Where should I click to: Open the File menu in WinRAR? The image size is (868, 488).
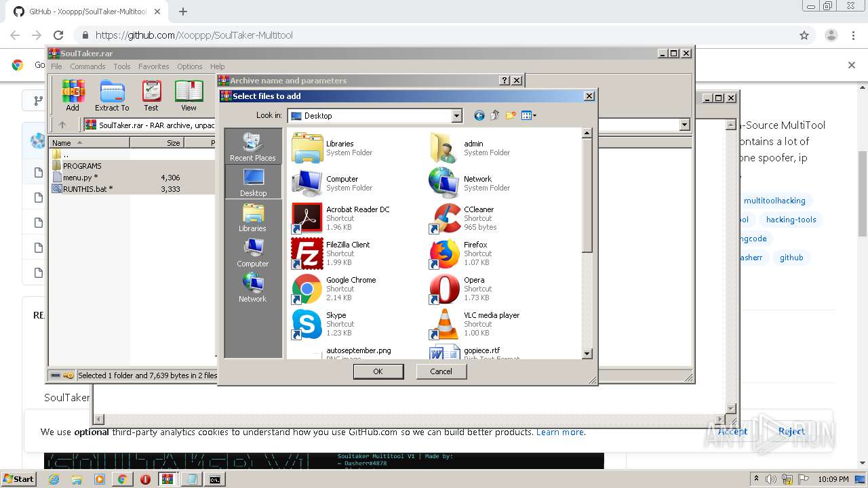pos(56,66)
